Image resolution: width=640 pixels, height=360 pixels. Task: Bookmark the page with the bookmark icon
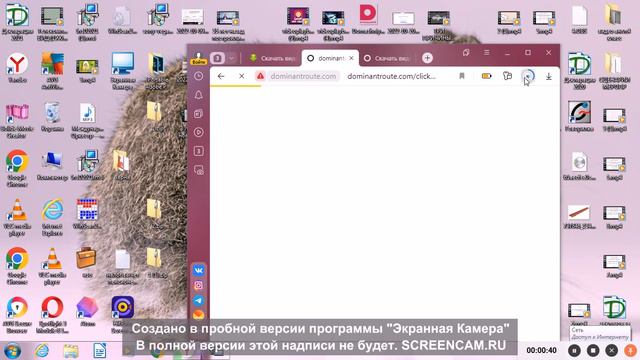click(462, 76)
